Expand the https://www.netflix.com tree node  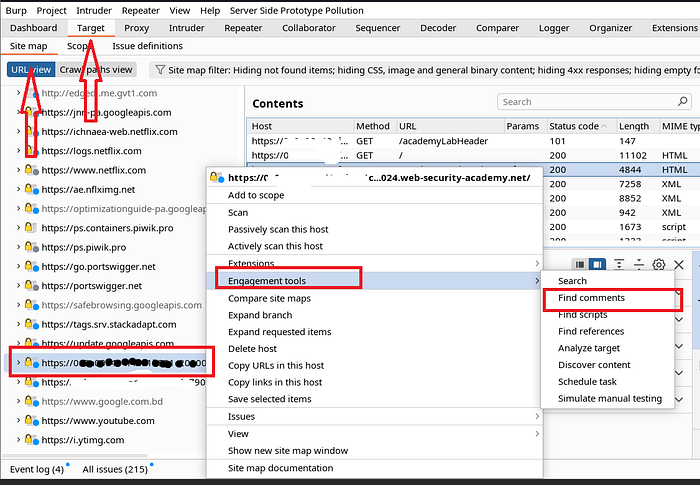click(x=18, y=170)
